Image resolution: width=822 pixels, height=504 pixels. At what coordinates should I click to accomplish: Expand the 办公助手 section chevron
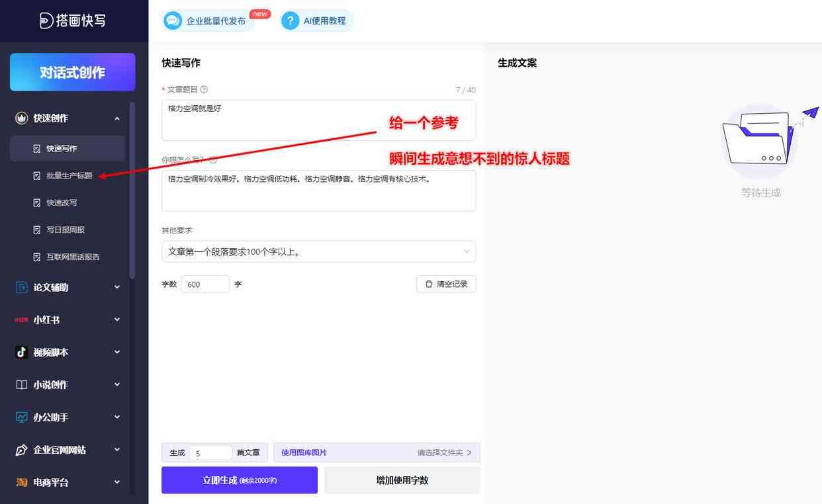pyautogui.click(x=117, y=417)
